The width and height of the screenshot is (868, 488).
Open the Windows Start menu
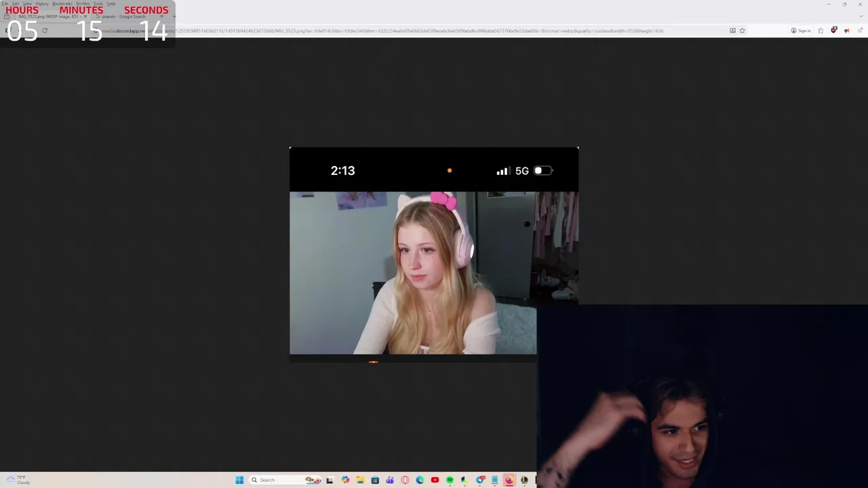point(239,480)
